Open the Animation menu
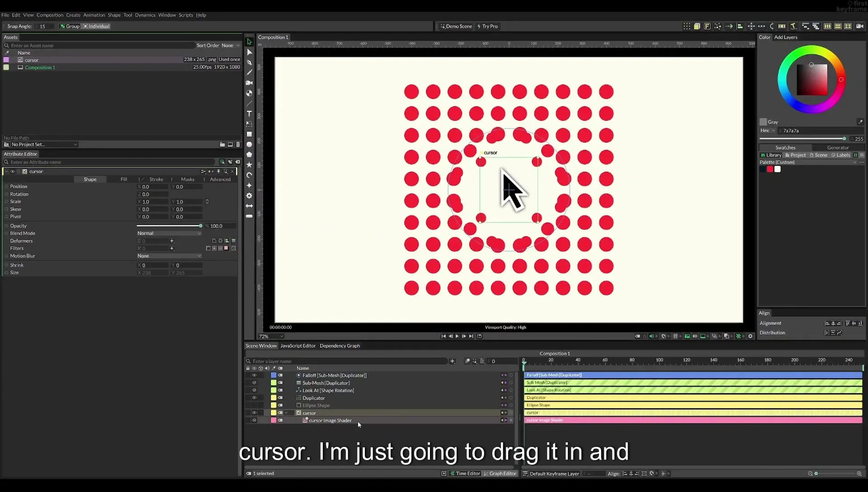Screen dimensions: 868x492 point(94,15)
